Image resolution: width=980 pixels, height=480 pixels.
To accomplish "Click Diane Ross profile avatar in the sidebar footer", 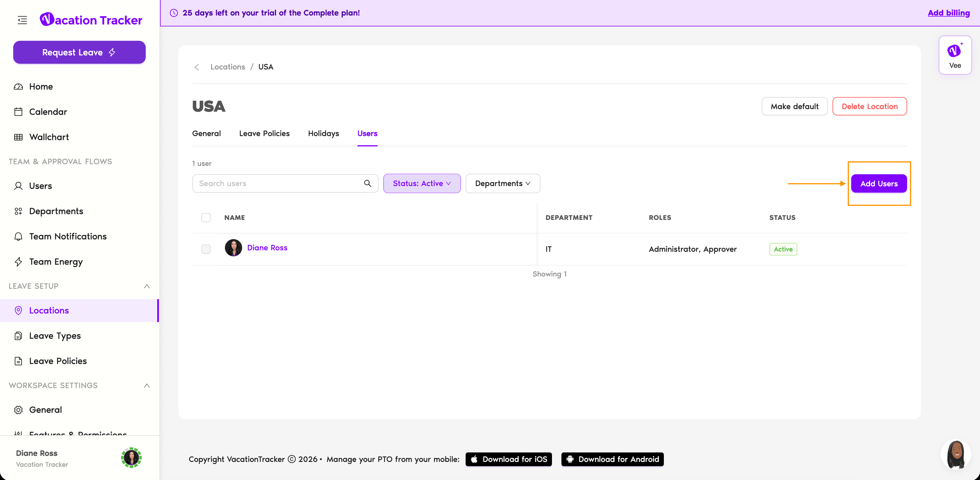I will click(x=131, y=458).
